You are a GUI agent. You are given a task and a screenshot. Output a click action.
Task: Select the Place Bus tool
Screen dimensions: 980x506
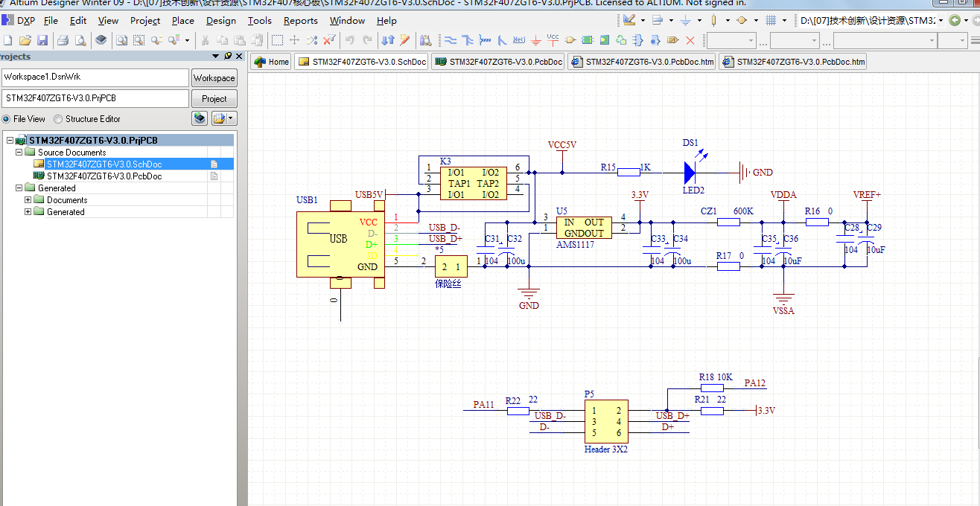(x=468, y=39)
